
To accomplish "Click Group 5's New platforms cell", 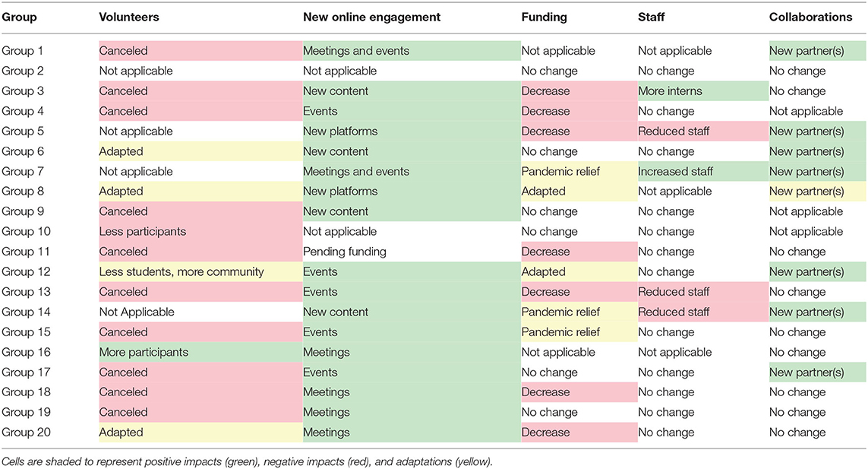I will 412,132.
